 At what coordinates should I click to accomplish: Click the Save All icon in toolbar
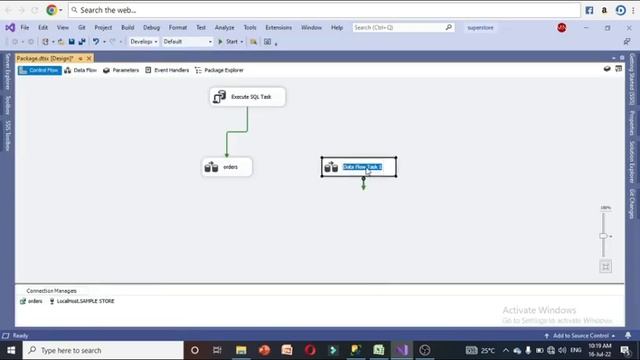click(82, 42)
